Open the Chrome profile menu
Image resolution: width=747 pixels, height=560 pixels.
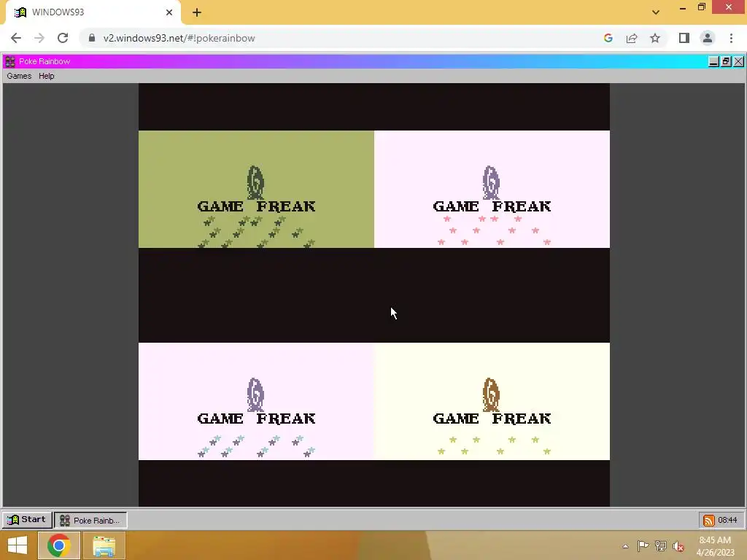[708, 38]
